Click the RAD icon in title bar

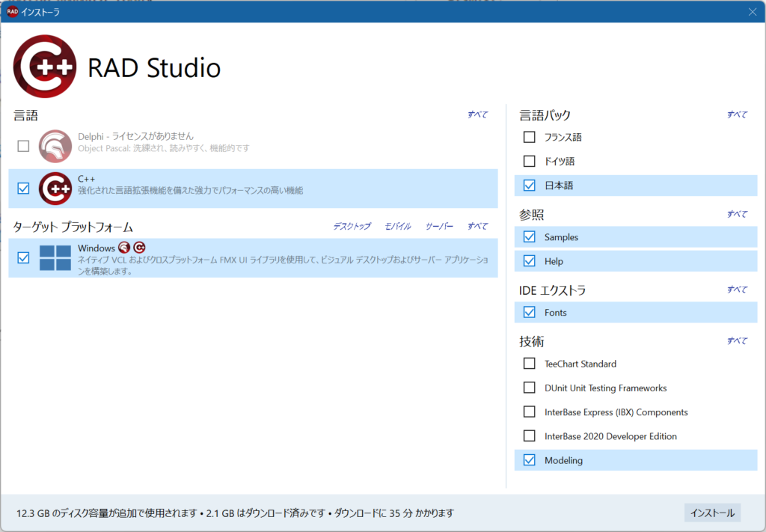point(13,11)
